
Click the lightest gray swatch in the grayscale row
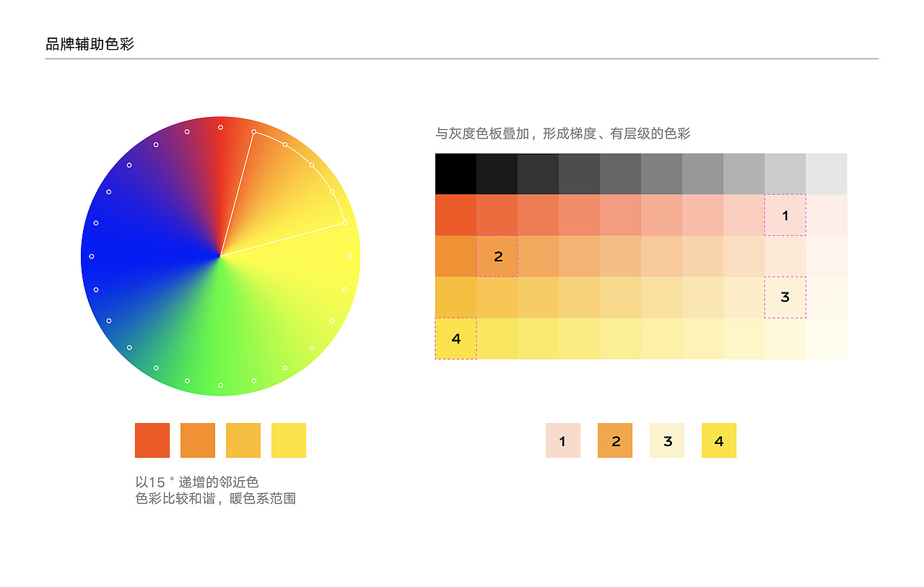point(827,172)
